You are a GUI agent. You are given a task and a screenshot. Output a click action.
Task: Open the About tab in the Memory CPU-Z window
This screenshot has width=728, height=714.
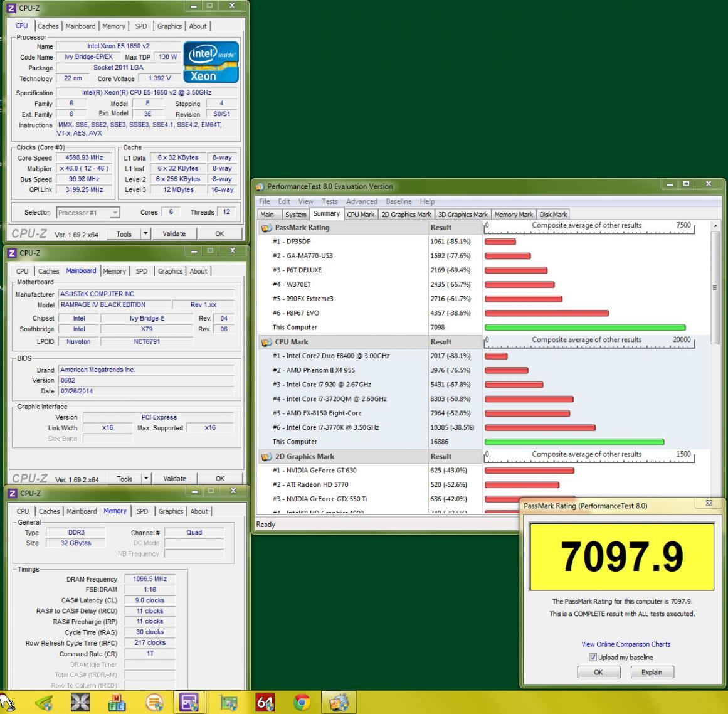(199, 511)
